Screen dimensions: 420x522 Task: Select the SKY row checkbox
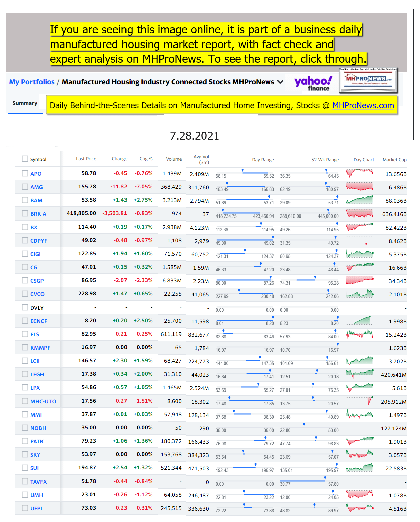(25, 454)
